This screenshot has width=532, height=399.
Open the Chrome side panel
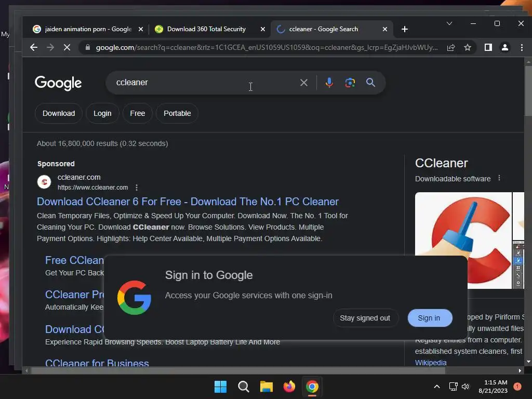[488, 47]
